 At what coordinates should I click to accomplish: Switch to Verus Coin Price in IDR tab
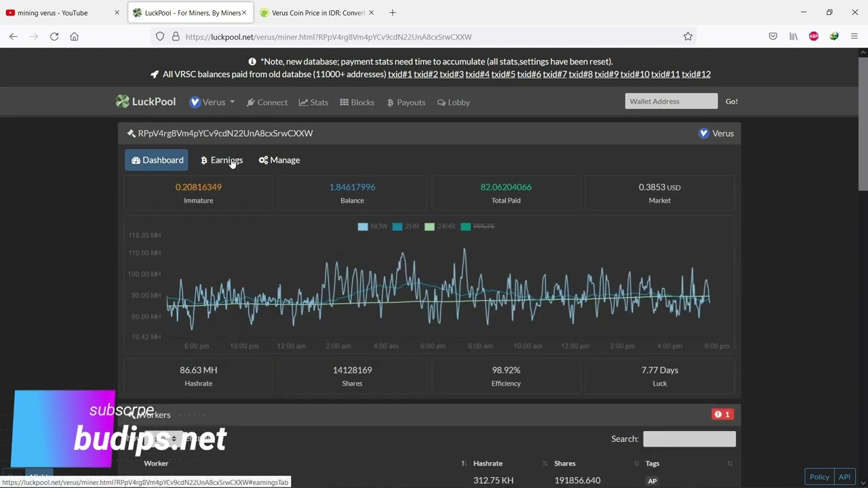[317, 12]
